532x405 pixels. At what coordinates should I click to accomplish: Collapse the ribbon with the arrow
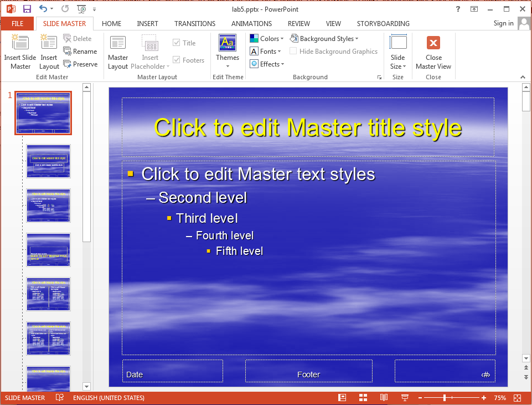coord(523,78)
